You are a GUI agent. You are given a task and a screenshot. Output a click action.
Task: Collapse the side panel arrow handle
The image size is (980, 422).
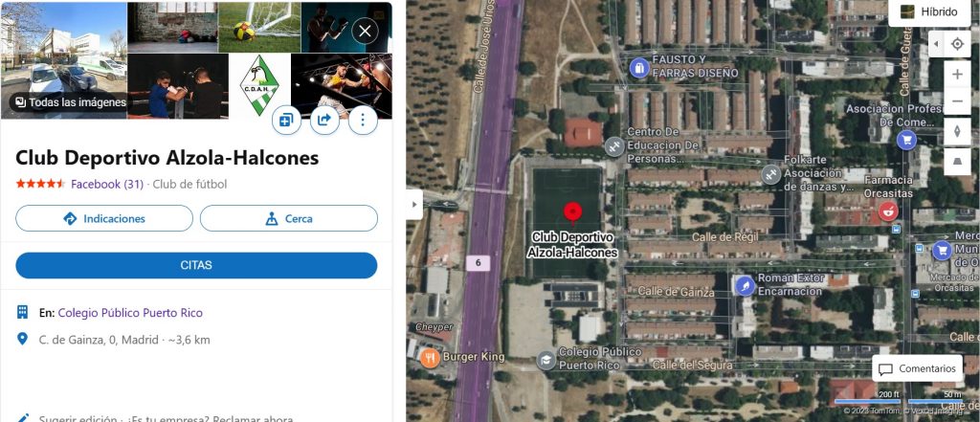413,205
